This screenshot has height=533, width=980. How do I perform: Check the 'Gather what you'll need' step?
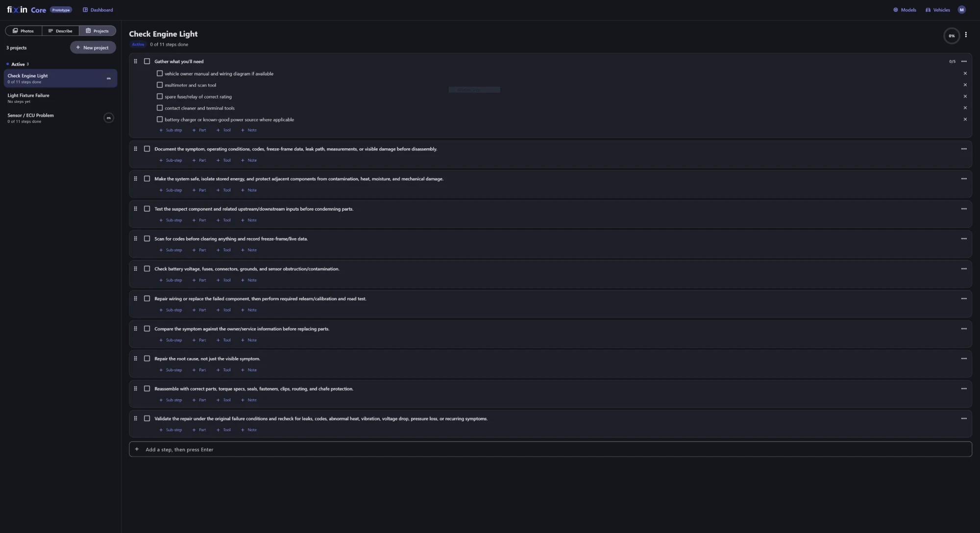click(147, 61)
